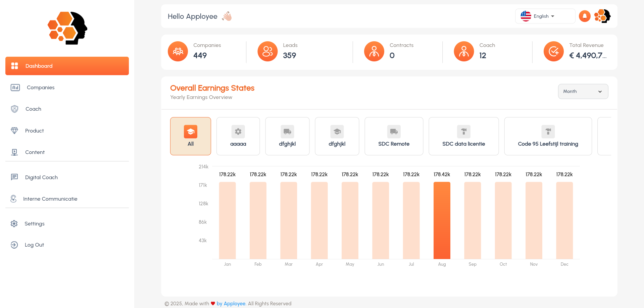This screenshot has height=308, width=644.
Task: Click the Coach shield icon in sidebar
Action: tap(14, 109)
